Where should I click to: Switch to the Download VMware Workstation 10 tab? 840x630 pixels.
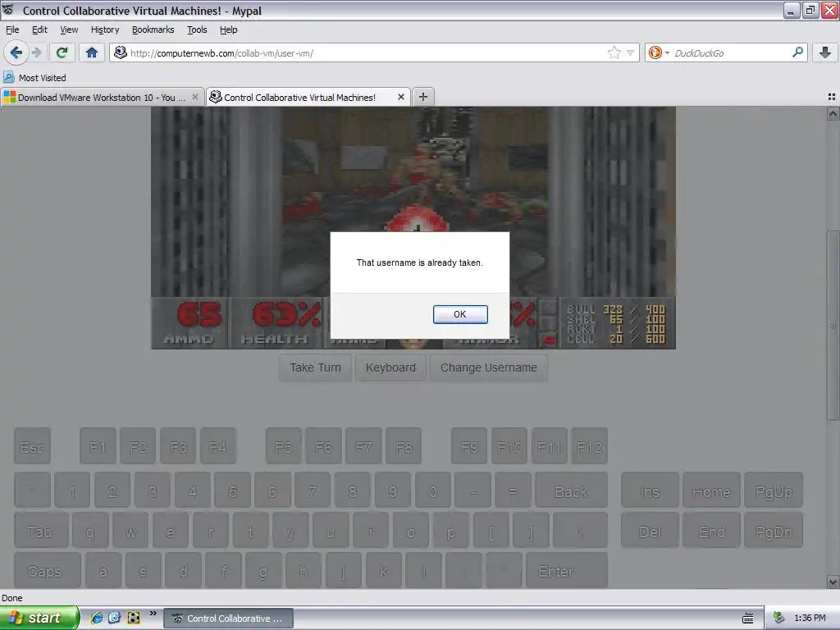[101, 98]
